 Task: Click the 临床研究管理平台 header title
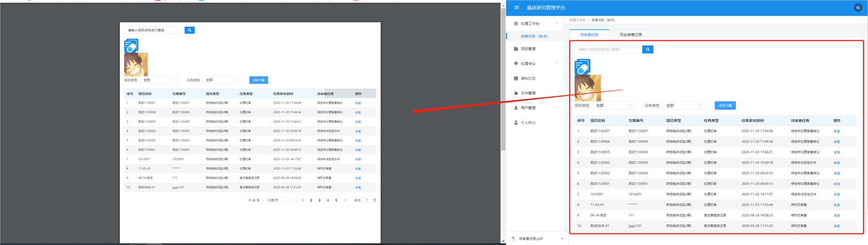coord(546,7)
